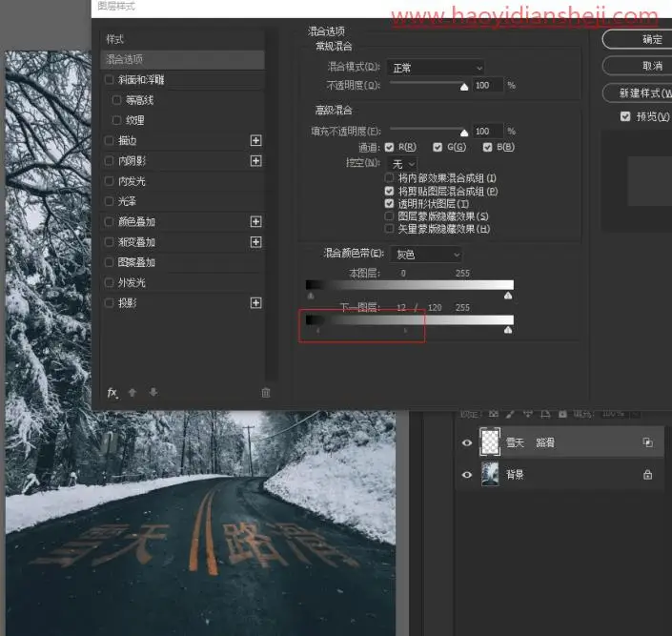
Task: Click the move effect up arrow
Action: click(x=132, y=393)
